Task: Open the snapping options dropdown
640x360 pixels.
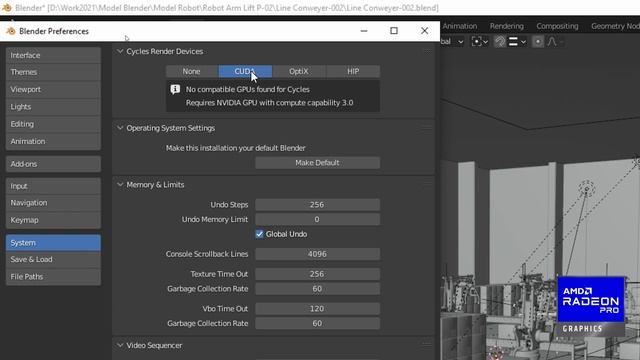Action: pos(517,42)
